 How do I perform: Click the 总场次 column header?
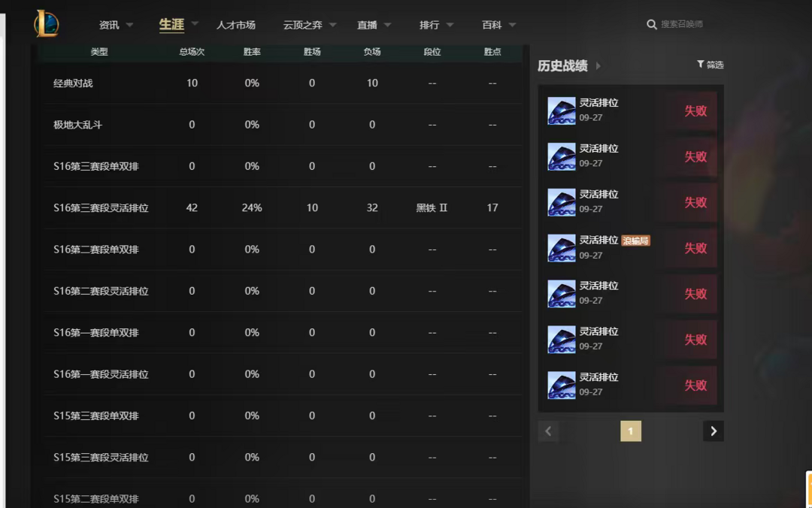192,52
